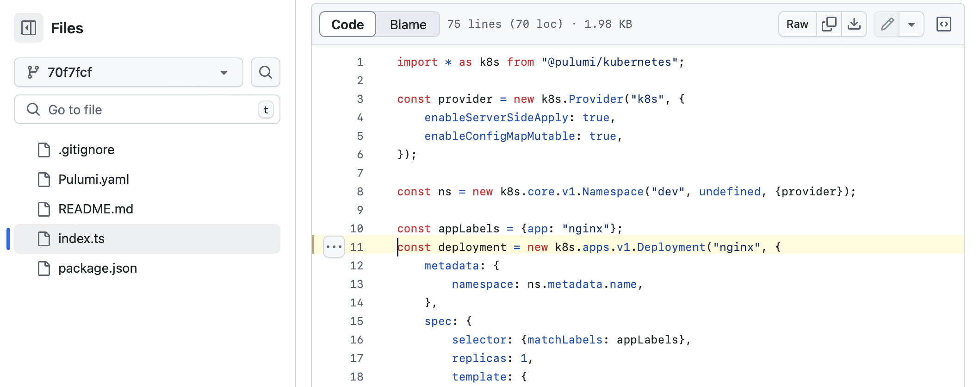Focus the Go to file input
The image size is (980, 387).
click(147, 109)
